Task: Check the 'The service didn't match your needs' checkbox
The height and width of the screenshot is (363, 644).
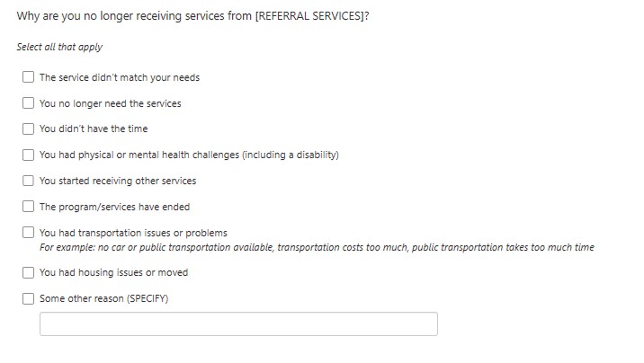Action: [29, 77]
